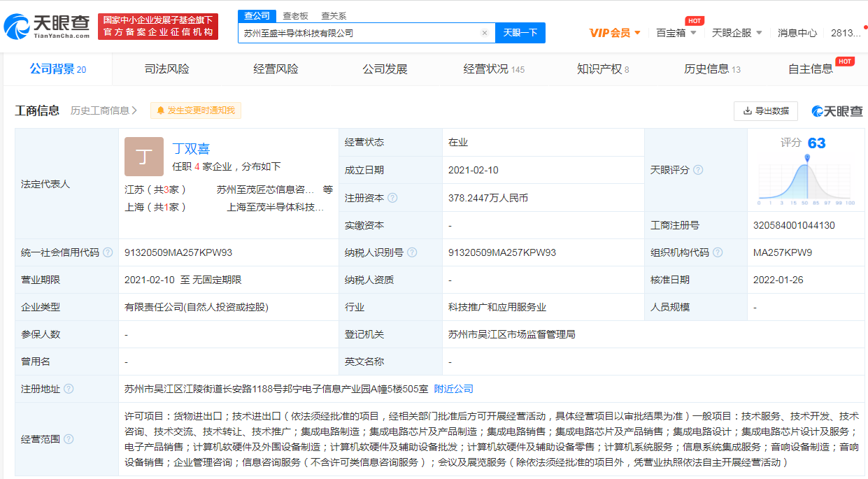Click help icon beside 注册地址
The height and width of the screenshot is (479, 868).
point(69,389)
